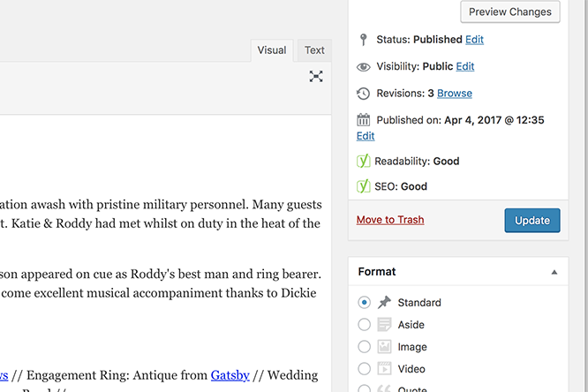Select the Aside format radio button

[x=364, y=325]
